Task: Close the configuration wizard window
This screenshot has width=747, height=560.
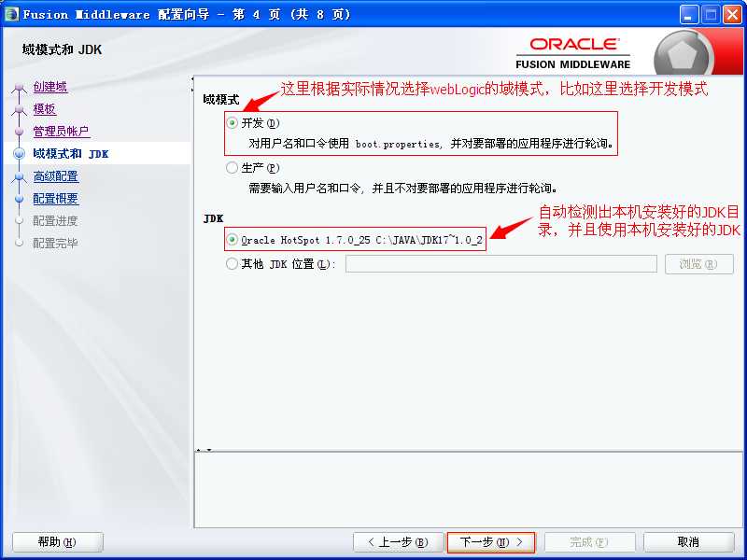Action: coord(732,15)
